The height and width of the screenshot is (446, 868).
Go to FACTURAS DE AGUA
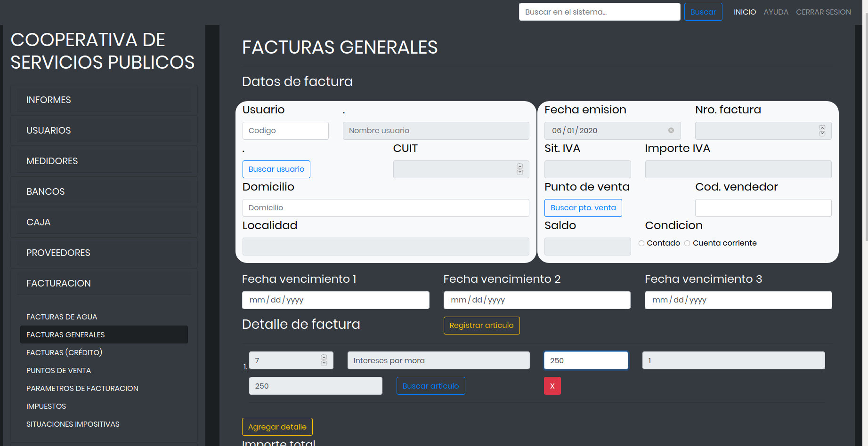(104, 317)
